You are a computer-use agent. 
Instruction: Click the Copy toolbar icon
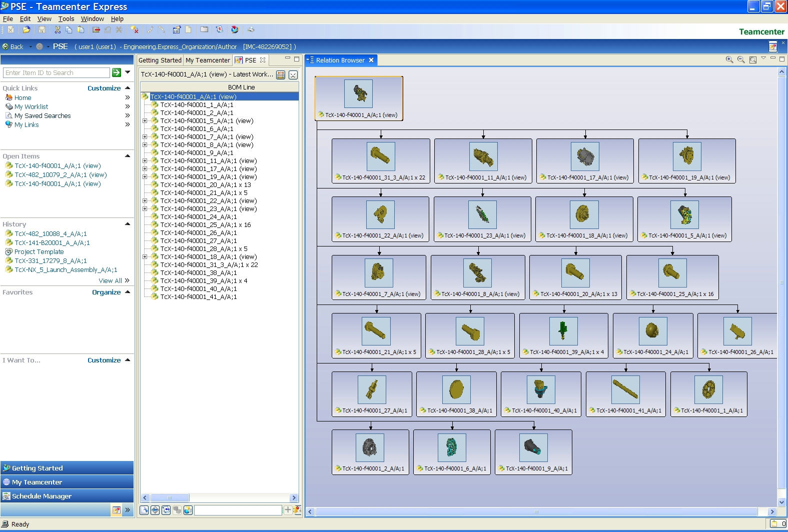[x=69, y=30]
